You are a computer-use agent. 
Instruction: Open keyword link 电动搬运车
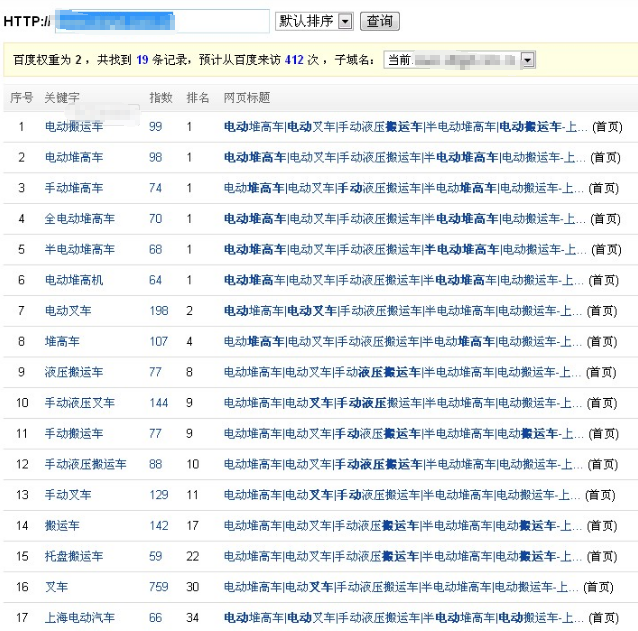74,127
